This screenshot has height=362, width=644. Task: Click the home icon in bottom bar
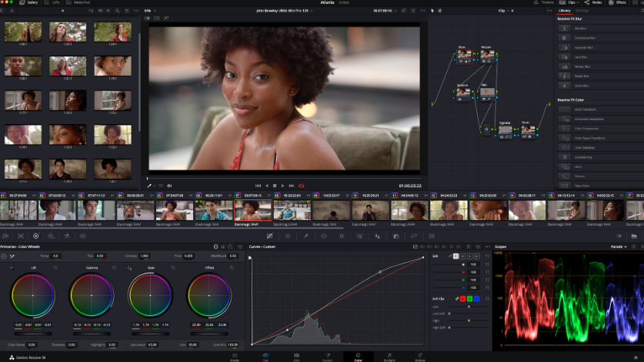636,357
